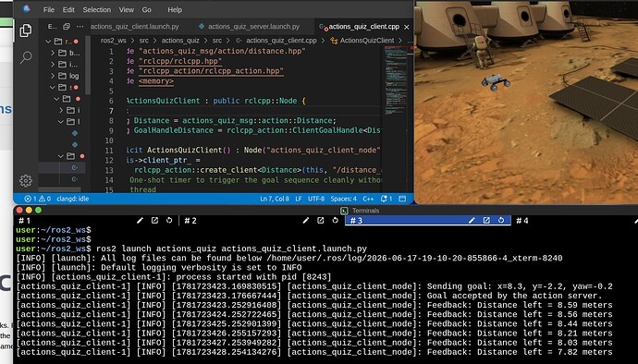Click open-in-new-window icon for terminal #1

click(154, 221)
